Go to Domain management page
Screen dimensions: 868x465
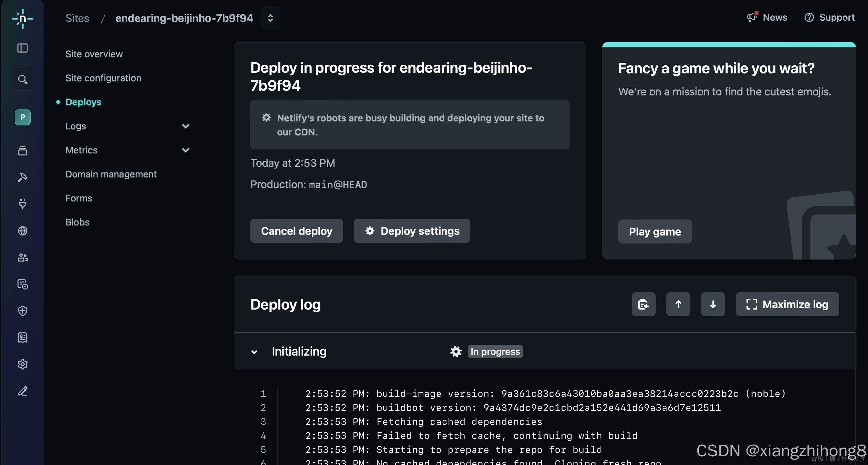[111, 174]
